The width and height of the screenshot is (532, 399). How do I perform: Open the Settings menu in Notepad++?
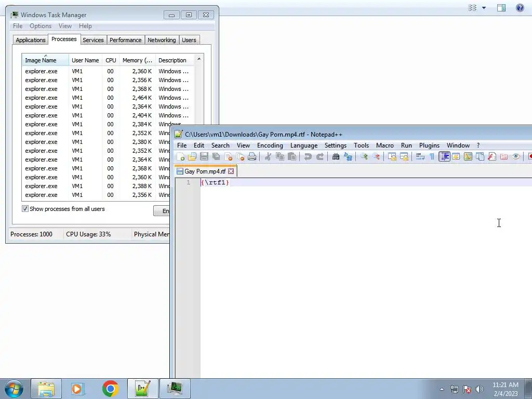(335, 145)
